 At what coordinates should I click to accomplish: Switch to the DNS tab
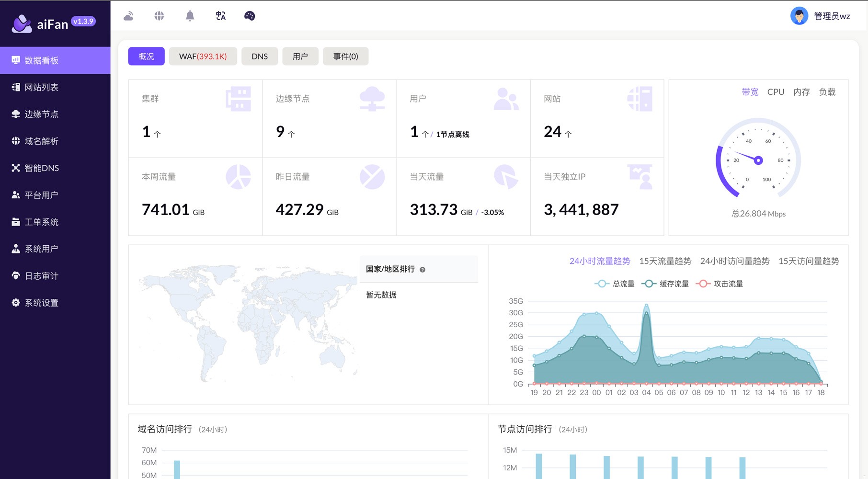pyautogui.click(x=260, y=57)
